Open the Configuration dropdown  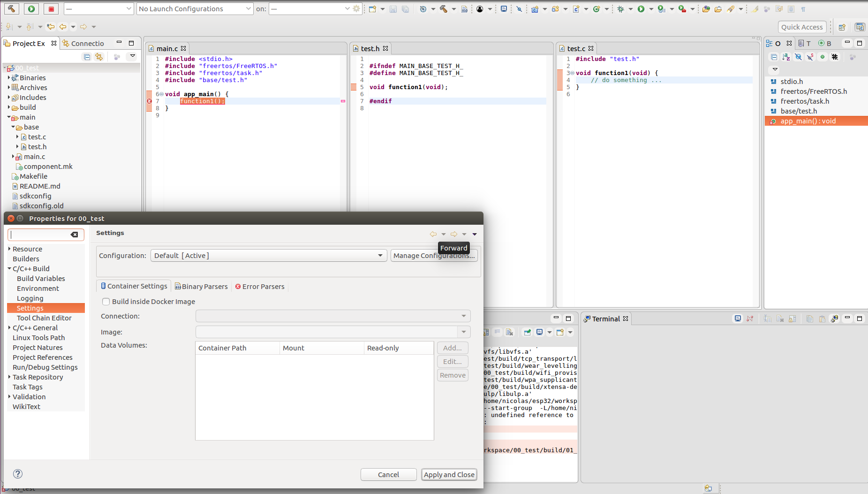(268, 256)
